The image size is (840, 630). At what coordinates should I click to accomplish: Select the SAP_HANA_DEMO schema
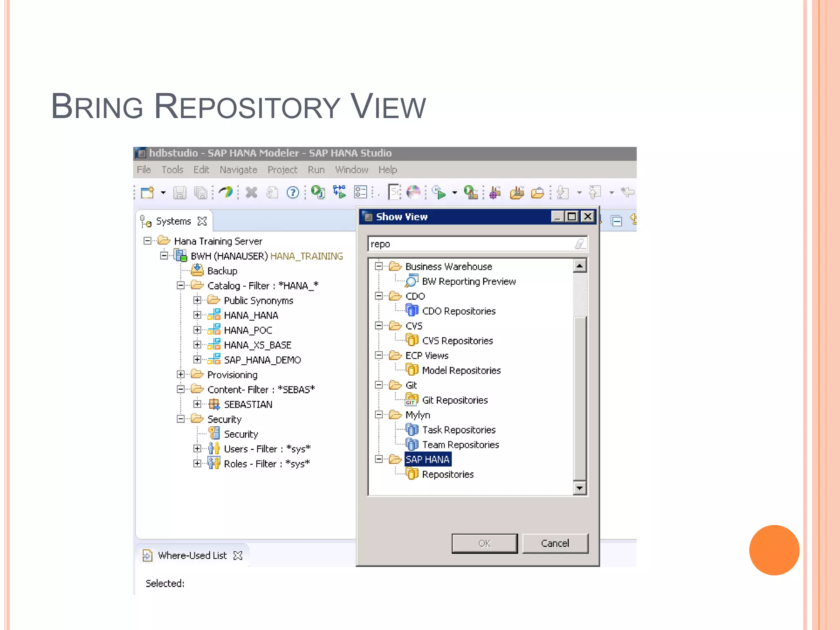point(262,360)
